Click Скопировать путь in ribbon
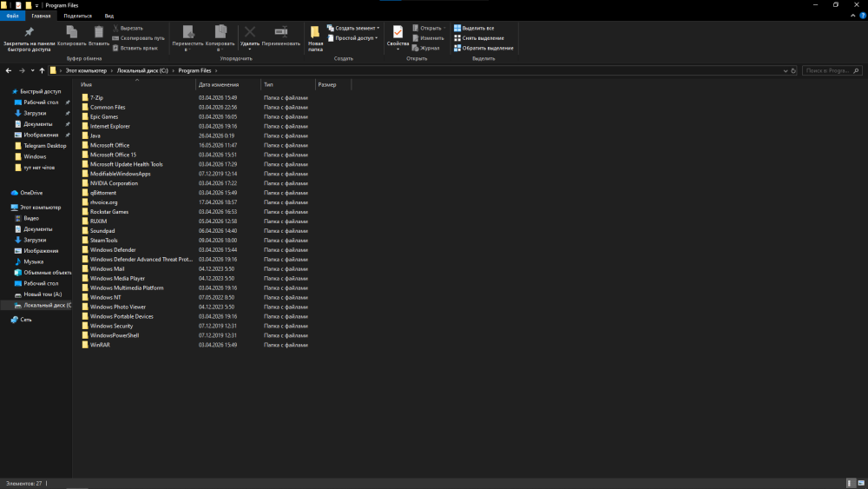Screen dimensions: 868x489 coord(138,37)
